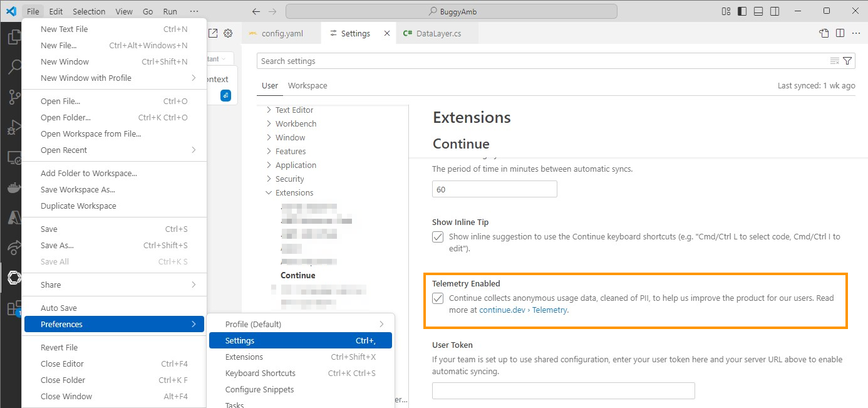Click the Split Editor Right icon

(840, 33)
